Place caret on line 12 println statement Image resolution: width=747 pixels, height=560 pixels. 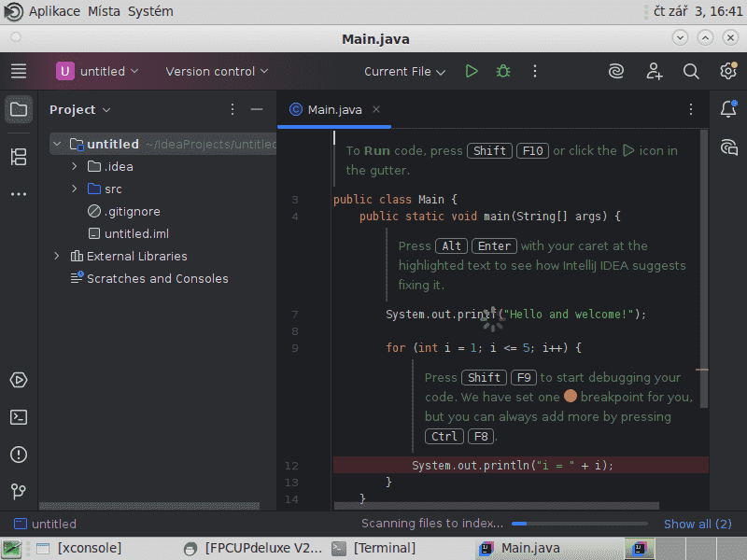(512, 465)
